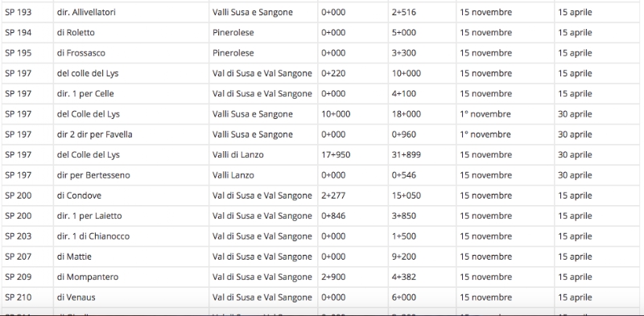Click the SP 207 road code
This screenshot has width=644, height=316.
point(18,256)
